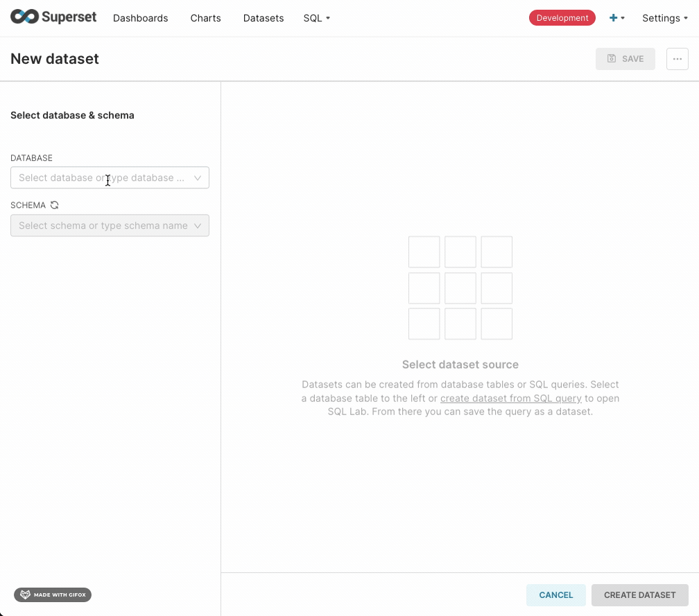This screenshot has width=699, height=616.
Task: Click the Made with Gifox watermark
Action: click(52, 595)
